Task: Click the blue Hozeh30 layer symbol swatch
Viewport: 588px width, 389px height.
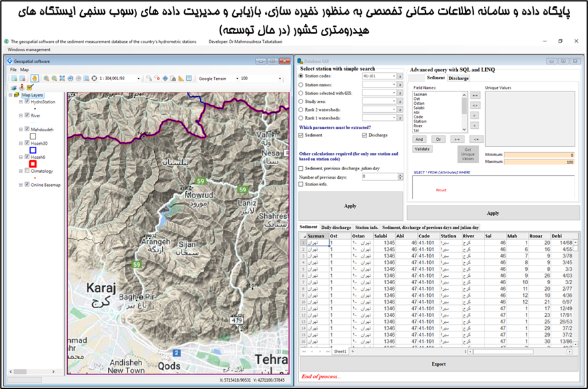Action: pos(33,150)
